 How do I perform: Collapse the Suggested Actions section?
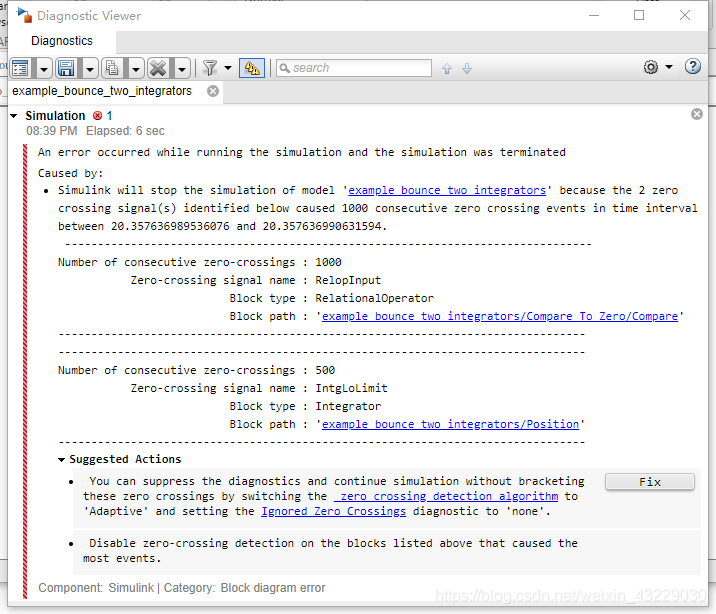pyautogui.click(x=61, y=460)
